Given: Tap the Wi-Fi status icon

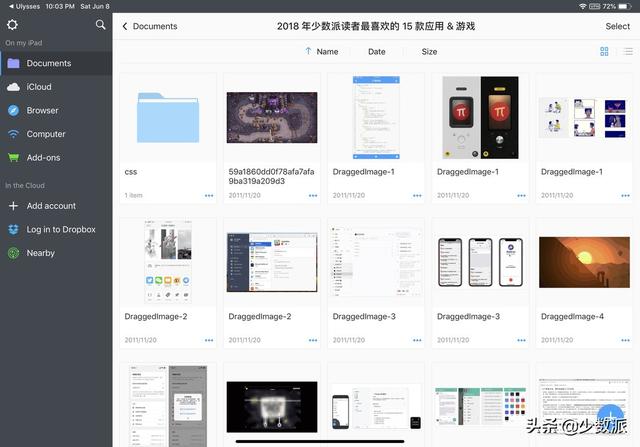Looking at the screenshot, I should tap(582, 6).
